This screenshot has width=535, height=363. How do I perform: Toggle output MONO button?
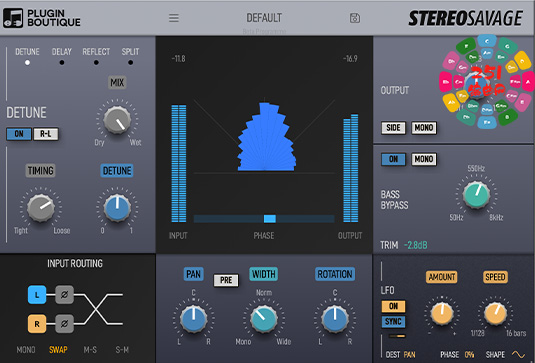(x=424, y=128)
